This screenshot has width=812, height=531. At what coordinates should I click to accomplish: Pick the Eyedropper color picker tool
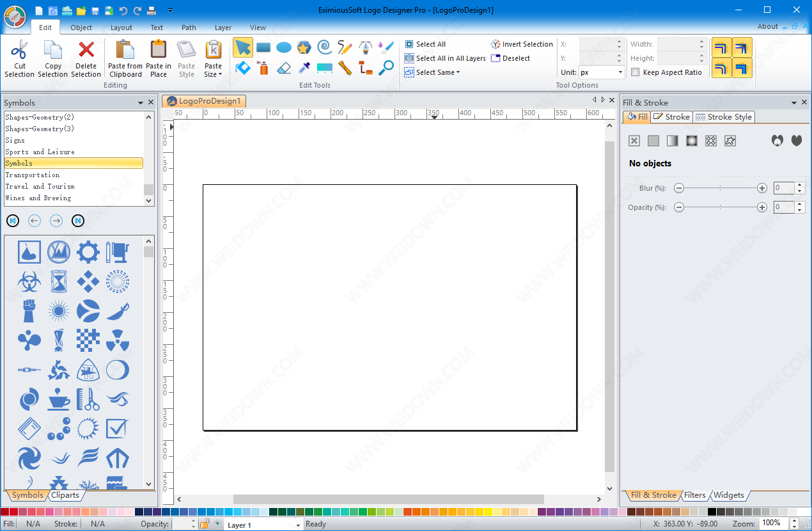304,67
